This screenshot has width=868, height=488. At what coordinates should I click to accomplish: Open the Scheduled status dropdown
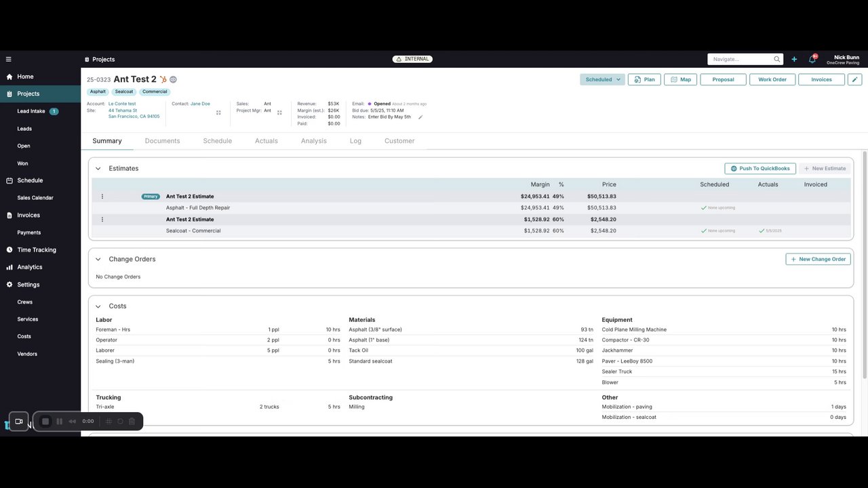pyautogui.click(x=602, y=79)
